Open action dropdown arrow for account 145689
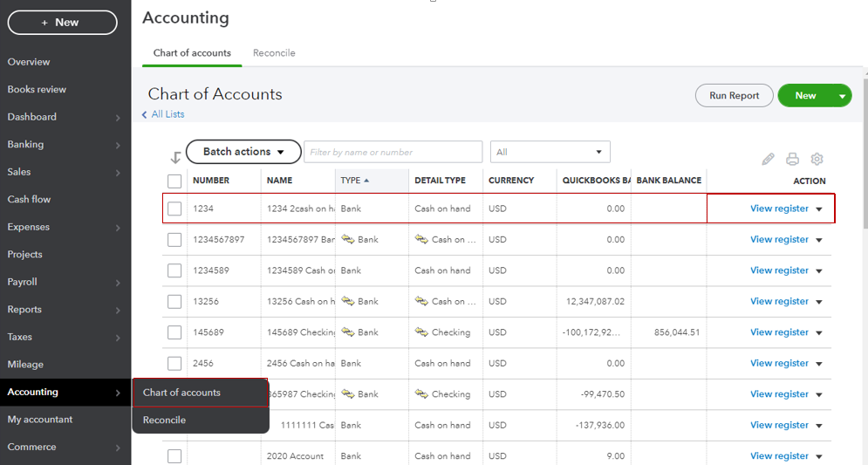 (819, 333)
